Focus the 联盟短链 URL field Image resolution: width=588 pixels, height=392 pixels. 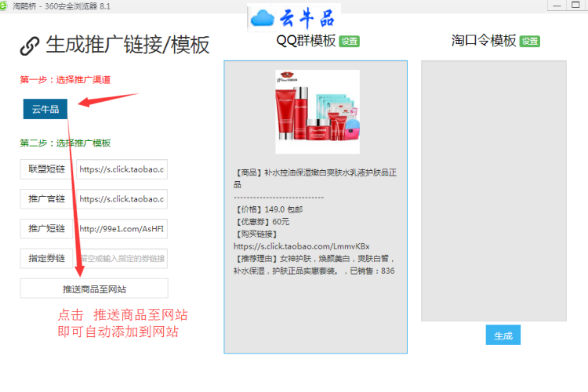122,169
